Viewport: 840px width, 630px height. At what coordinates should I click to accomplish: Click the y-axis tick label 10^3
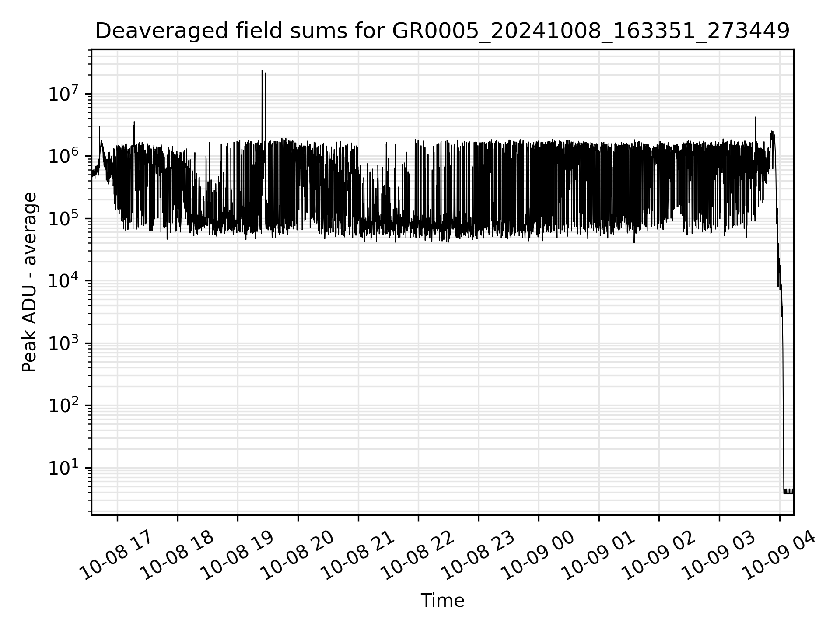click(x=63, y=343)
